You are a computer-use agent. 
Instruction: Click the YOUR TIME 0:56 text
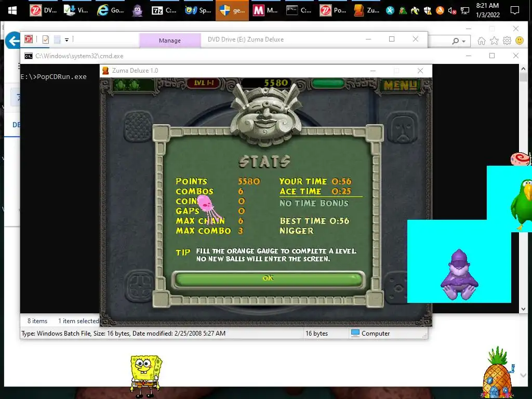pyautogui.click(x=315, y=181)
